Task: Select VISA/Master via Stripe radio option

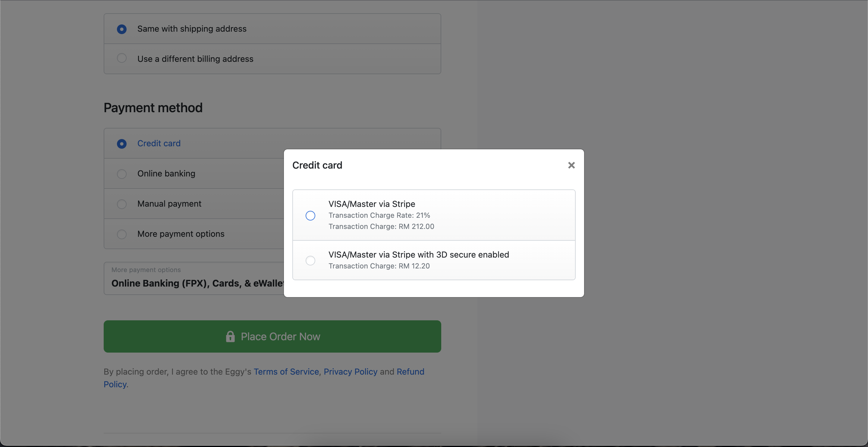Action: (x=310, y=215)
